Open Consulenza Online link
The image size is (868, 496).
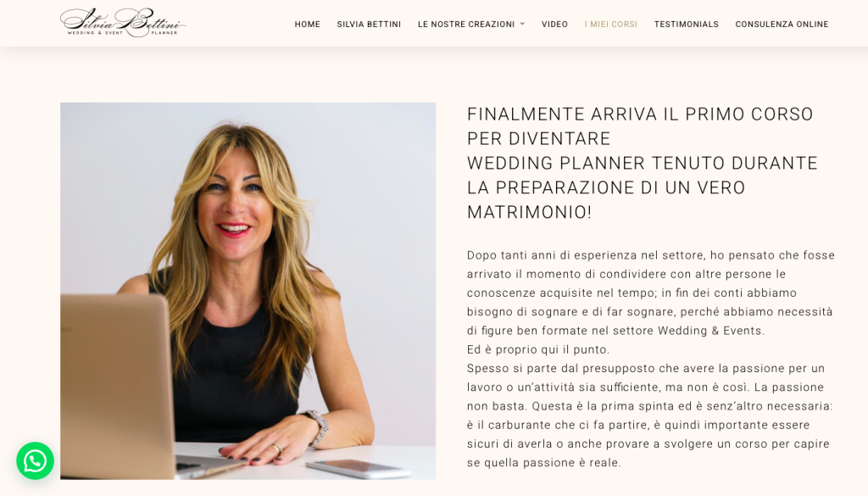click(x=782, y=25)
